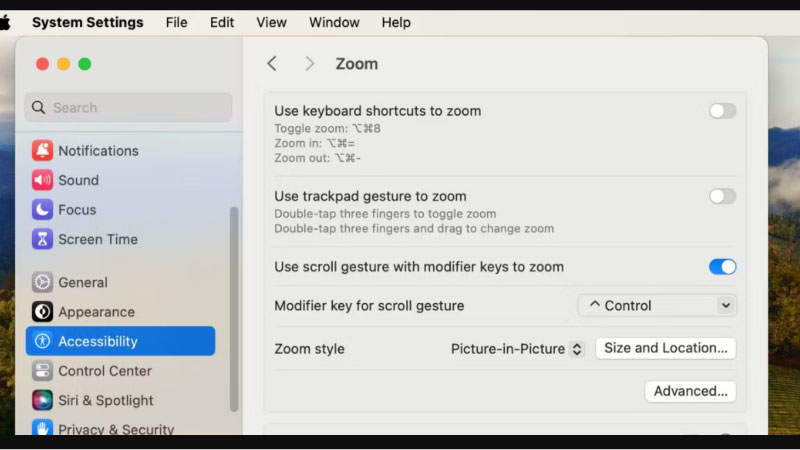Open the View menu
The width and height of the screenshot is (800, 450).
271,22
